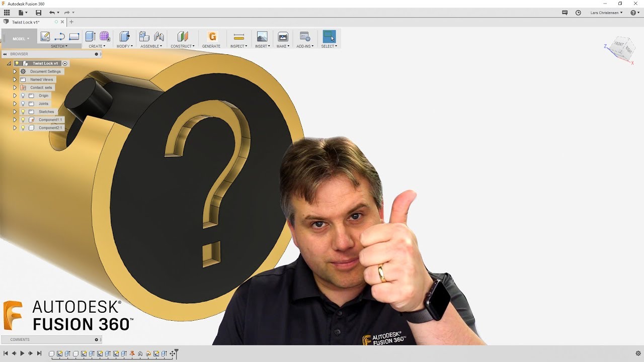Expand the Component1:1 tree arrow
Screen dimensions: 644x362
[15, 120]
